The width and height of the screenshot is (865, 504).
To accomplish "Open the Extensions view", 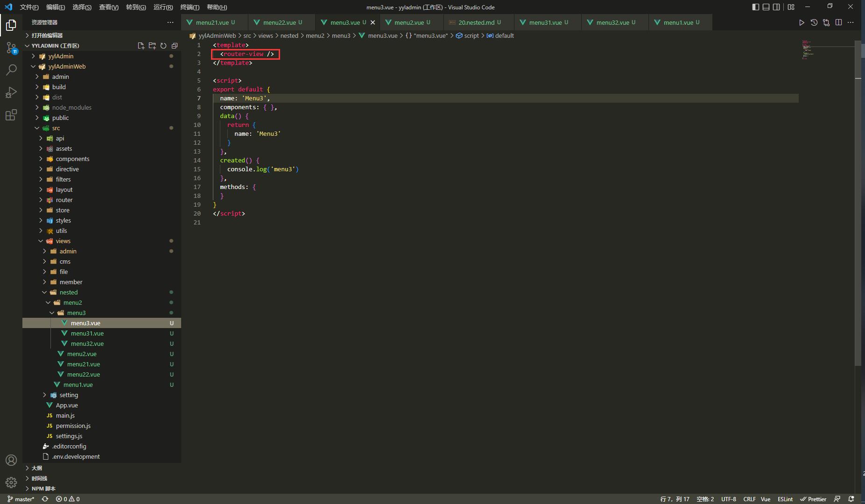I will pyautogui.click(x=11, y=115).
